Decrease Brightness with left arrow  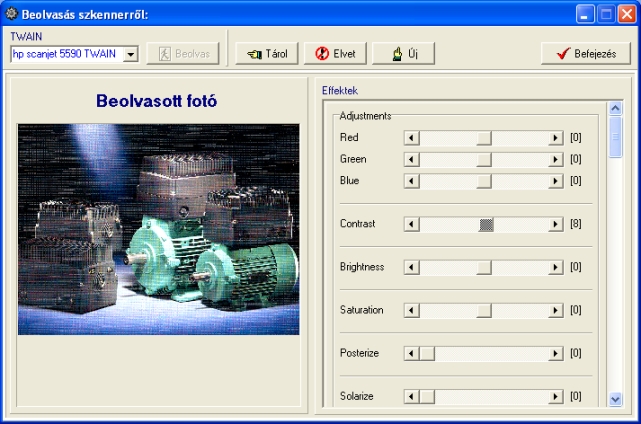412,267
